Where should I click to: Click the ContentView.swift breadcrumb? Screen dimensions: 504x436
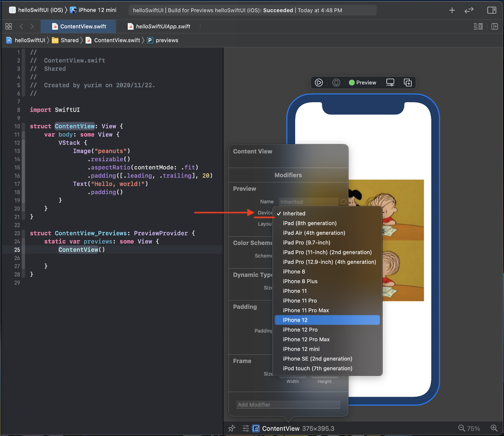click(113, 40)
